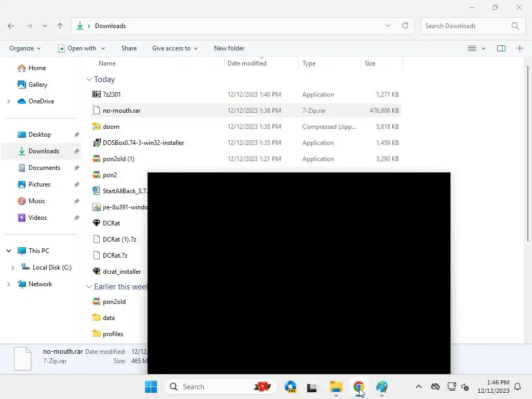Go back with the Back arrow
Viewport: 532px width, 399px height.
click(x=11, y=26)
